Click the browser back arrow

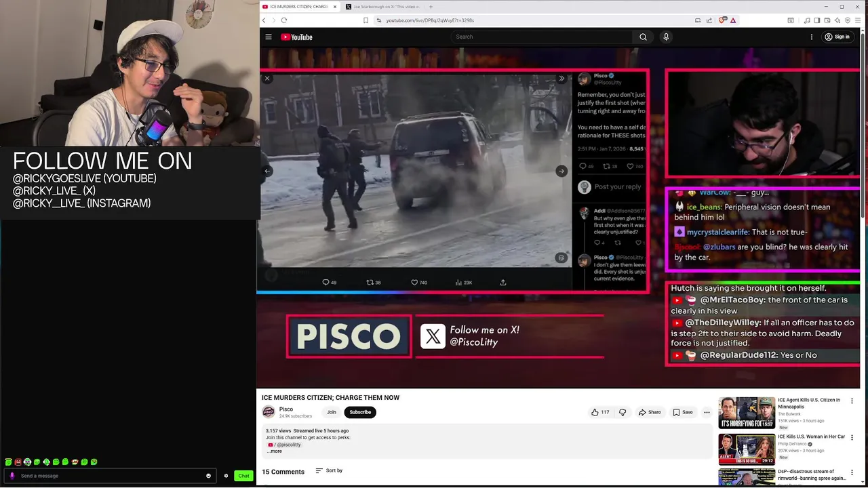(264, 20)
